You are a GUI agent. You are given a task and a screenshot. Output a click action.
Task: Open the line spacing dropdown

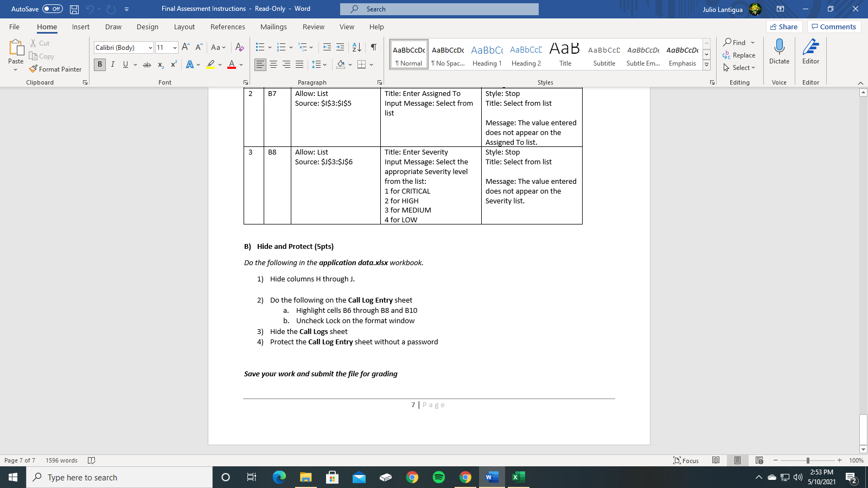pyautogui.click(x=320, y=64)
